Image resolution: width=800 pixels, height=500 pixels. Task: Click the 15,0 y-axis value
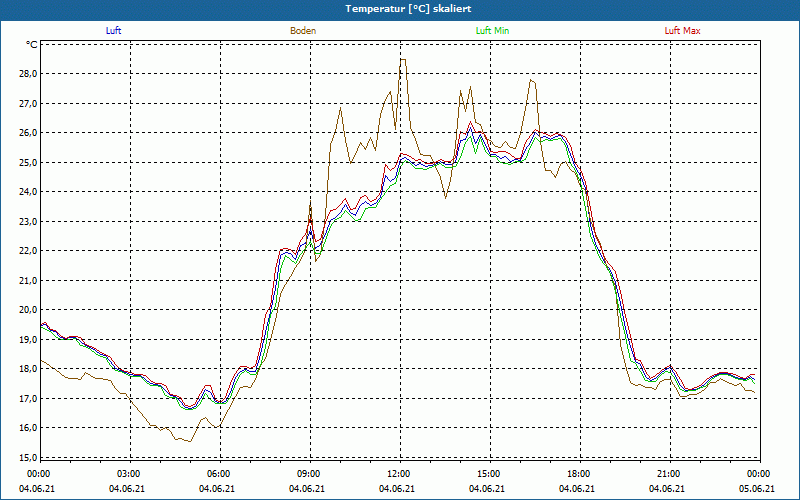tap(29, 457)
